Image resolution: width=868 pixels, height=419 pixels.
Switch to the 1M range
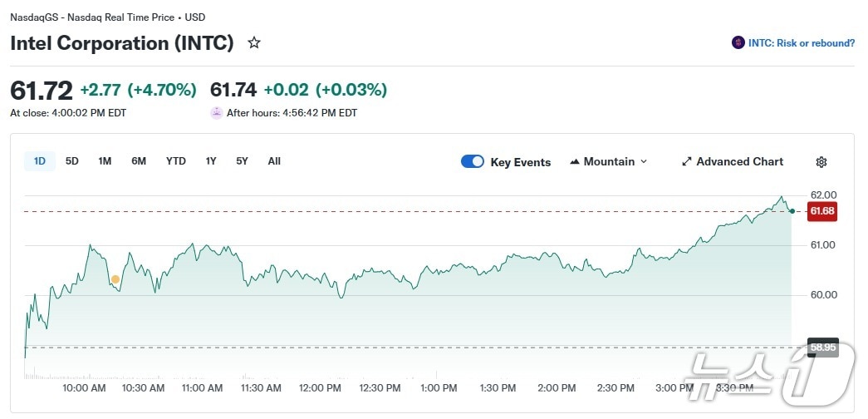click(105, 161)
